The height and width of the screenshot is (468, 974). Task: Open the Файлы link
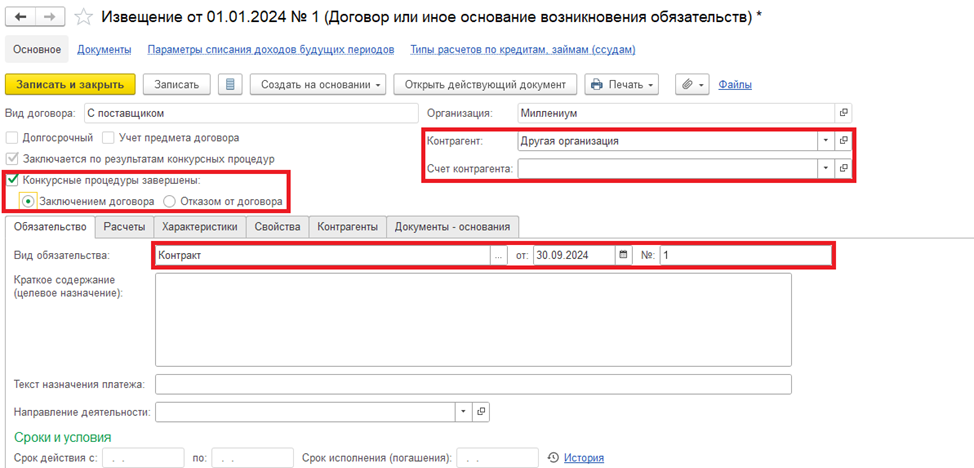(x=735, y=85)
